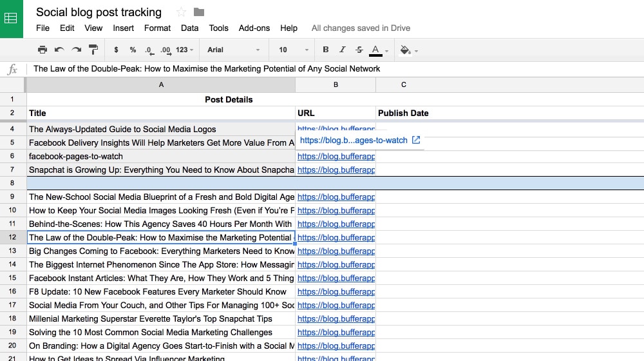
Task: Open URL link in row 12
Action: [336, 238]
